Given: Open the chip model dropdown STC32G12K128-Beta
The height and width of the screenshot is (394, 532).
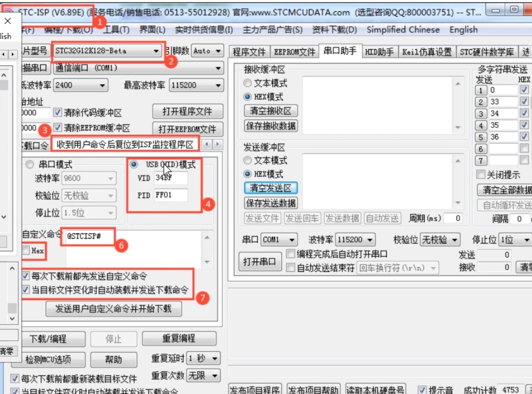Looking at the screenshot, I should (107, 51).
